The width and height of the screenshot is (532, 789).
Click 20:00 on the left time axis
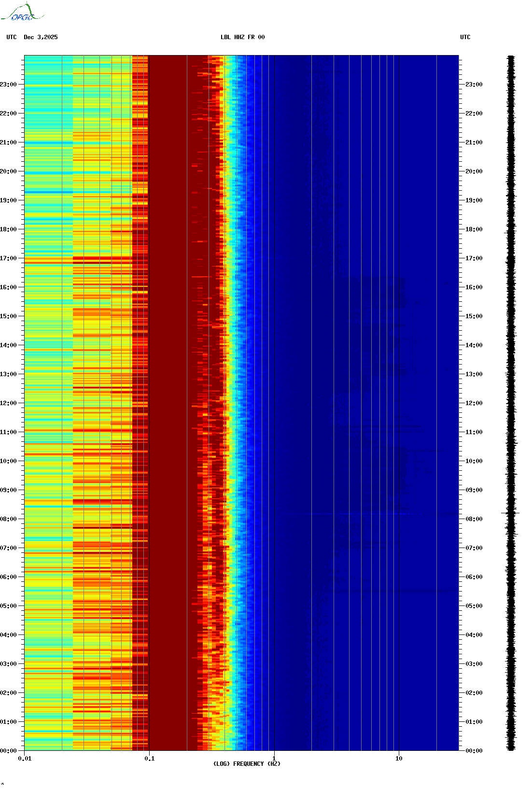(8, 171)
